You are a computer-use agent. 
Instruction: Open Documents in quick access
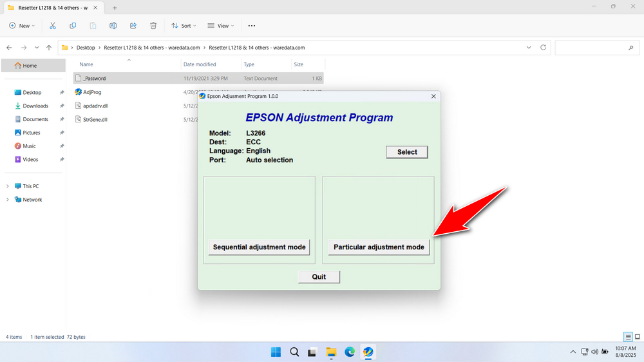[x=35, y=119]
